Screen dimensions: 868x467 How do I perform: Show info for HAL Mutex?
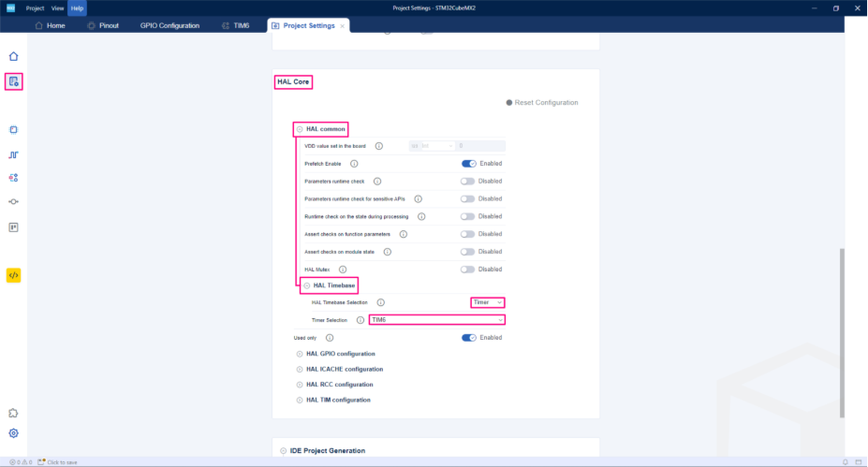343,270
